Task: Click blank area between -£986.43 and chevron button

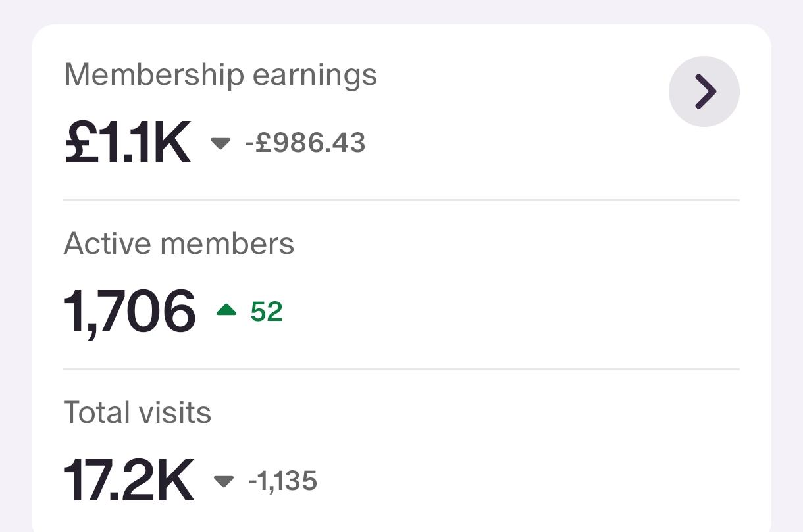Action: (x=517, y=143)
